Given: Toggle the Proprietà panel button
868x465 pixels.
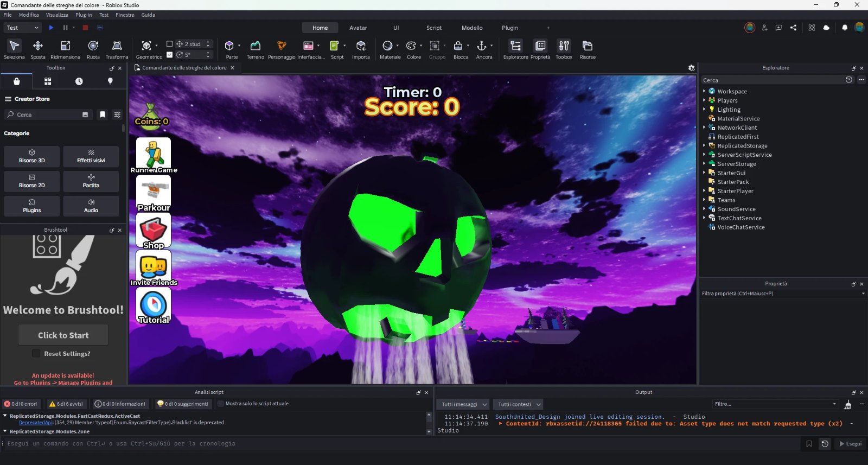Looking at the screenshot, I should [x=540, y=49].
